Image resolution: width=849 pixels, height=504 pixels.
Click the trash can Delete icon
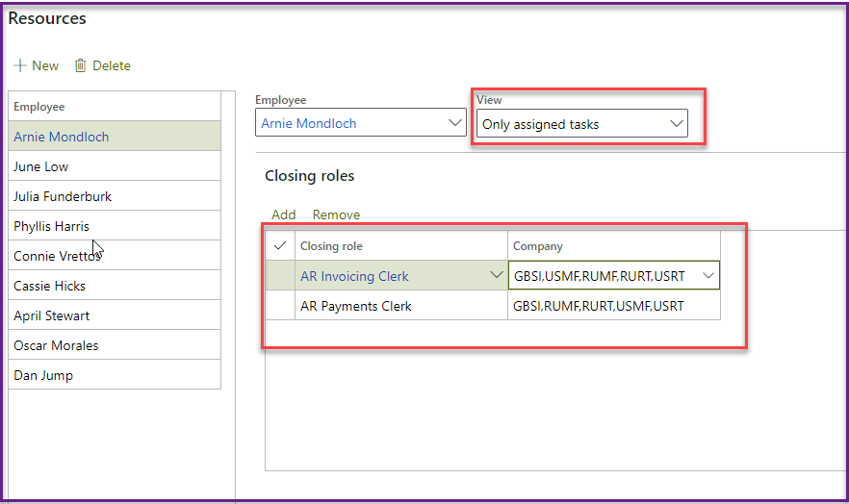point(81,66)
